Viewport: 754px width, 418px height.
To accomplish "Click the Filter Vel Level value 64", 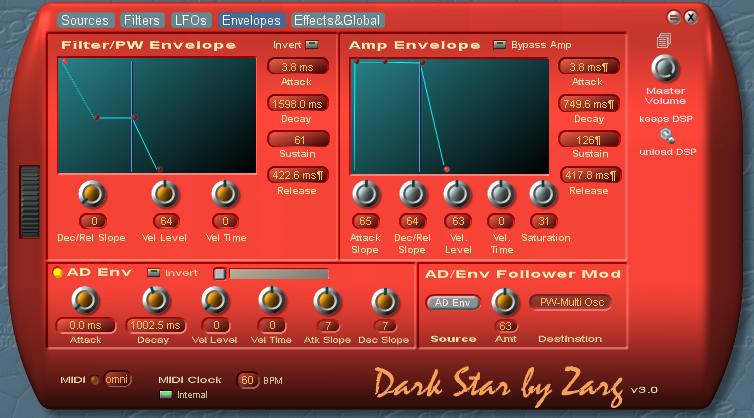I will coord(166,221).
